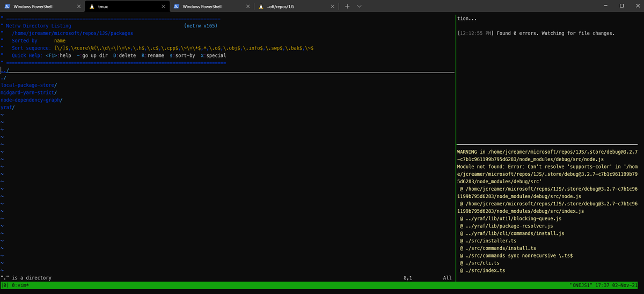
Task: Click the 'Found 0 errors. Watching for file changes.' line
Action: coord(555,33)
